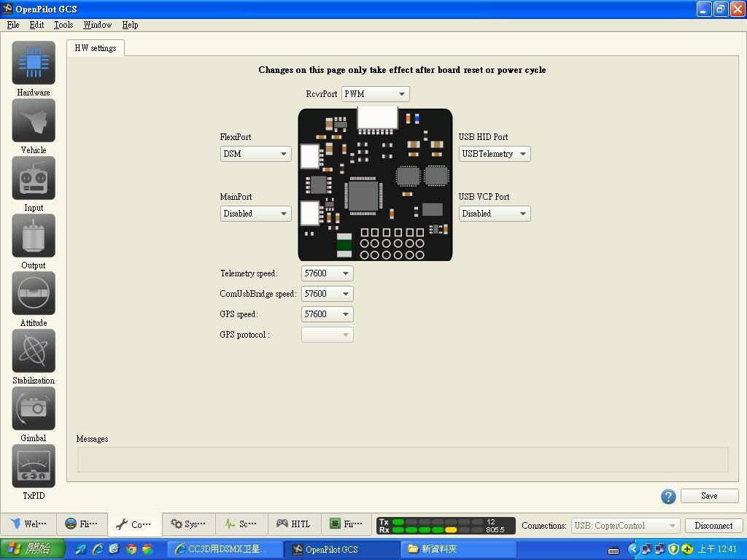Click the Tx Rx telemetry indicator

[x=446, y=526]
